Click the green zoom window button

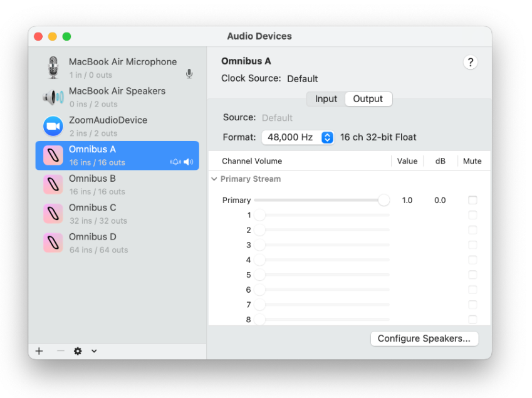pos(67,36)
